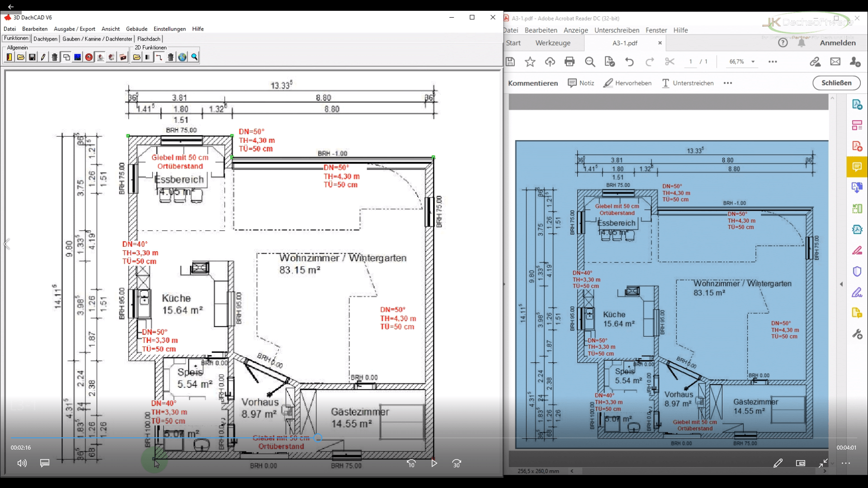868x488 pixels.
Task: Mute the video player volume
Action: pyautogui.click(x=21, y=463)
